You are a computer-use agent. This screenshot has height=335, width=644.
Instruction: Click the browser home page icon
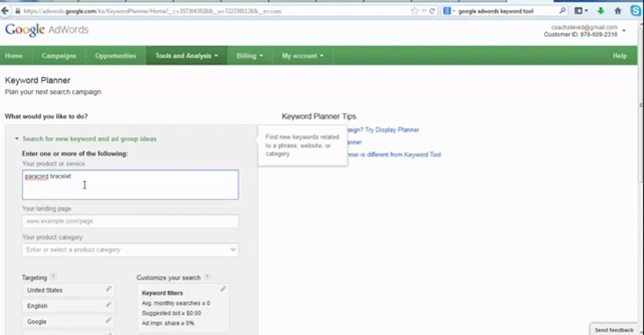pos(618,11)
